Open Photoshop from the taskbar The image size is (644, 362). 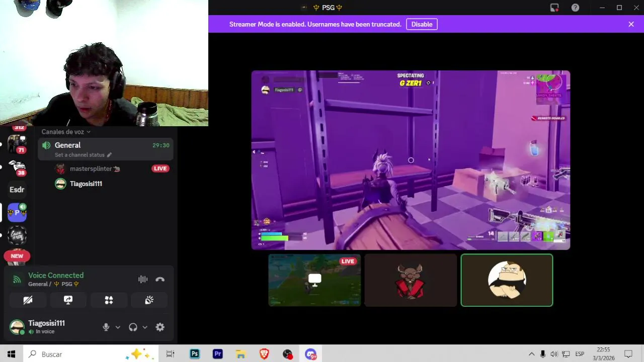point(194,354)
